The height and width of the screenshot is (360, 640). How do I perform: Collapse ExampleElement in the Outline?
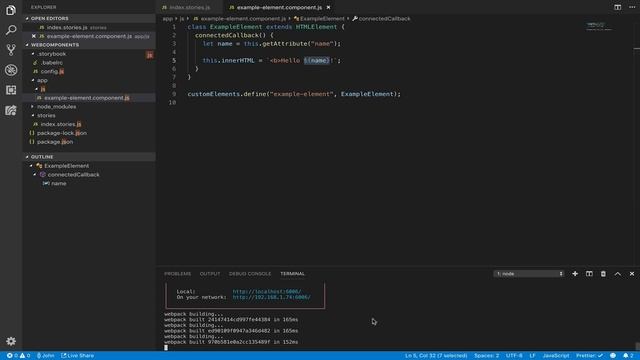31,166
